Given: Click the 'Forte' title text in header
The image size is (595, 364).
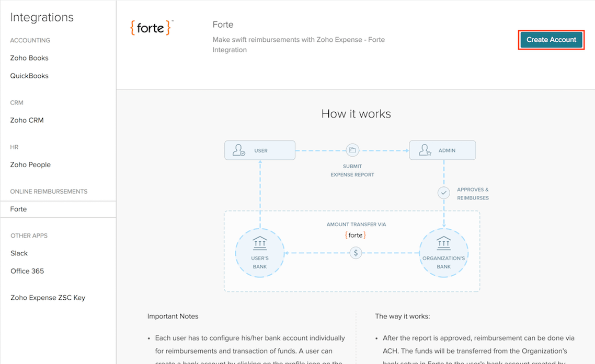Looking at the screenshot, I should pos(223,25).
